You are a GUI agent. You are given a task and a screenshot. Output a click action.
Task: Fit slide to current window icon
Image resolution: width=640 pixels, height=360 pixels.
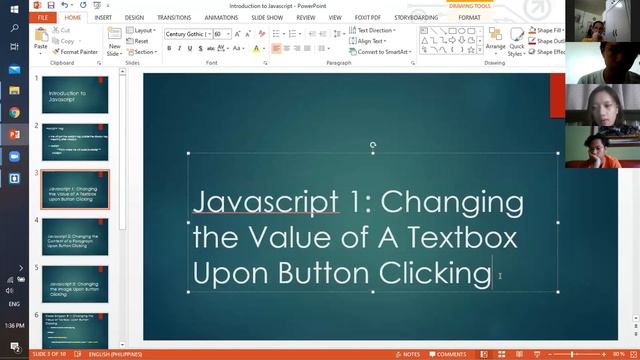(x=634, y=354)
